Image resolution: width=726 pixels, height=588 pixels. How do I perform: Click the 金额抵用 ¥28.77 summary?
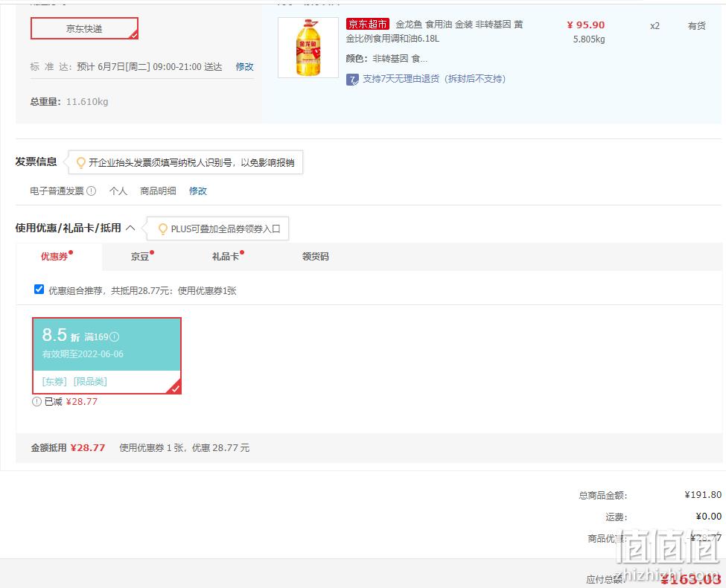click(68, 448)
